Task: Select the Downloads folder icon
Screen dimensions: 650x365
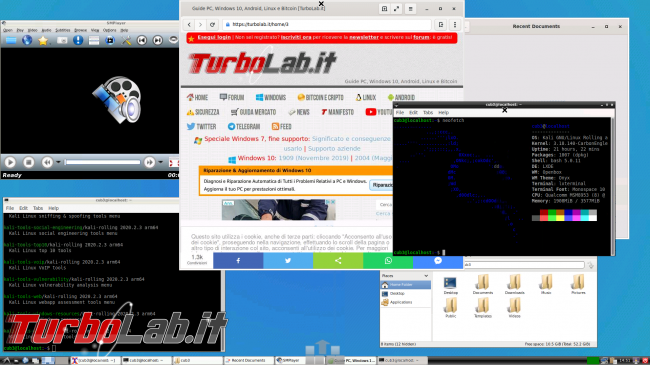Action: pos(514,284)
